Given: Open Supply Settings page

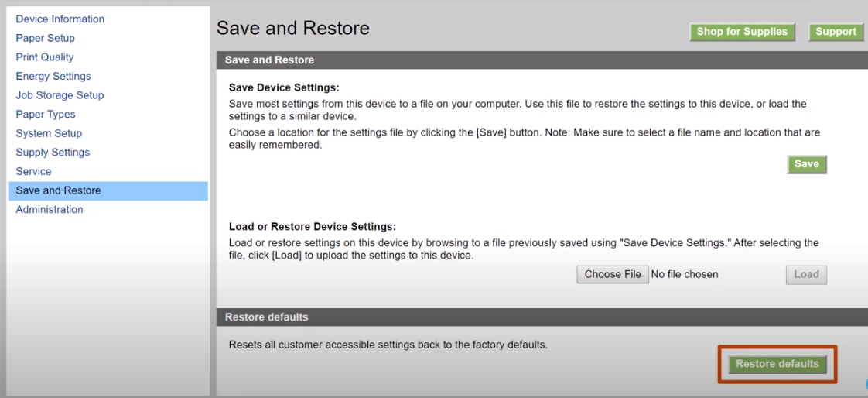Looking at the screenshot, I should pos(53,152).
